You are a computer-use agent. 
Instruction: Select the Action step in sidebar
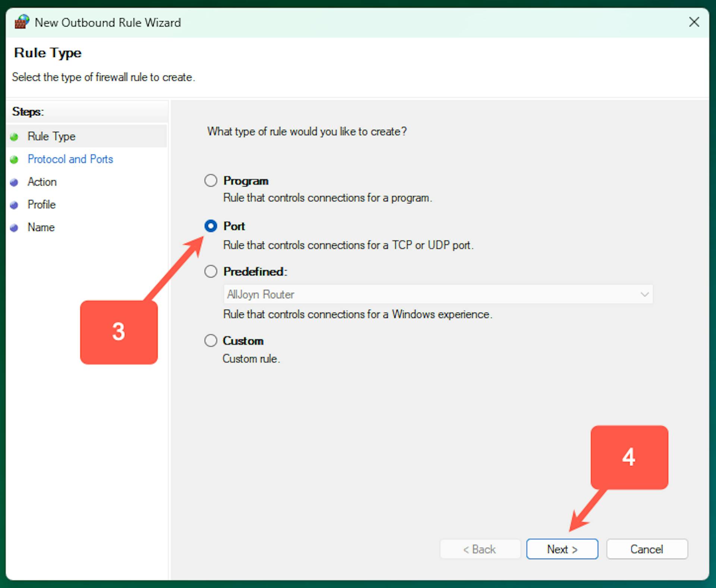(x=42, y=182)
